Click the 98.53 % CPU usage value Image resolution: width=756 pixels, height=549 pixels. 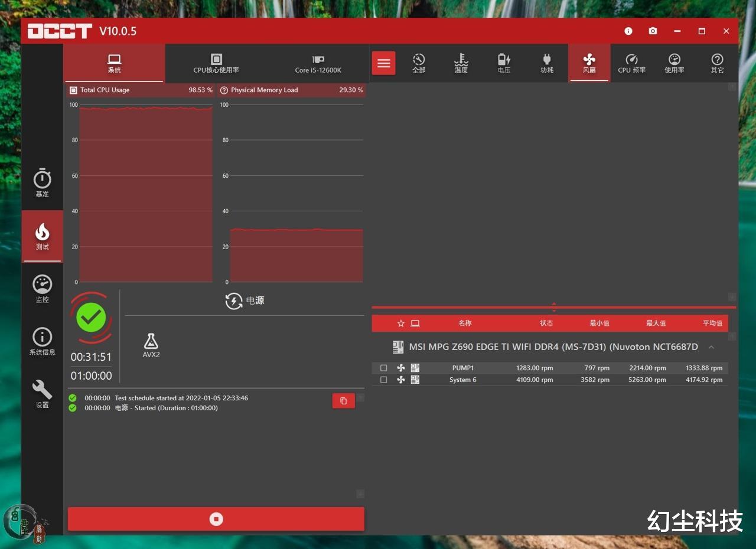pos(201,90)
